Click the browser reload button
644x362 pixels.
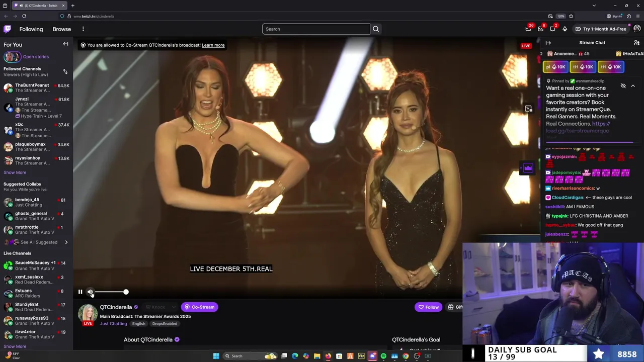click(24, 16)
